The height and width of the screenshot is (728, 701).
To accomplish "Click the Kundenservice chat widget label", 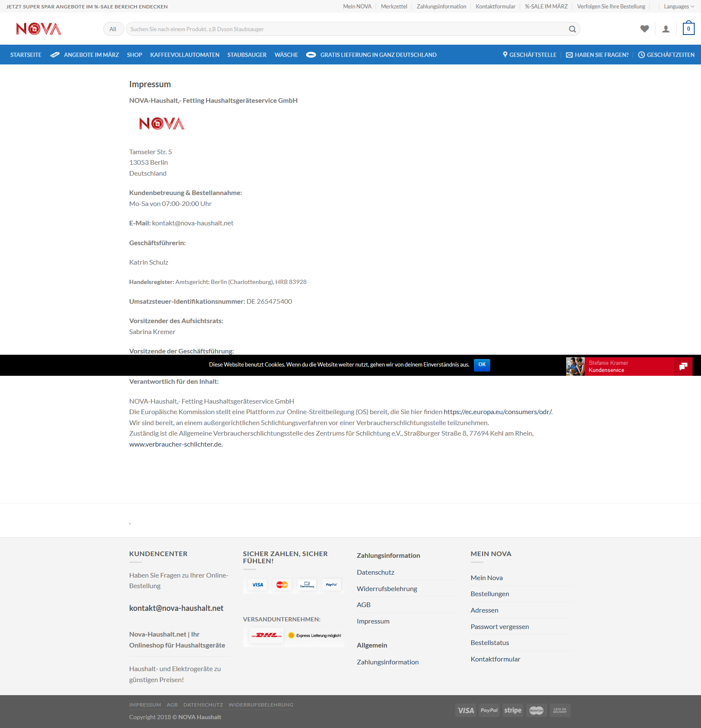I will pos(606,370).
